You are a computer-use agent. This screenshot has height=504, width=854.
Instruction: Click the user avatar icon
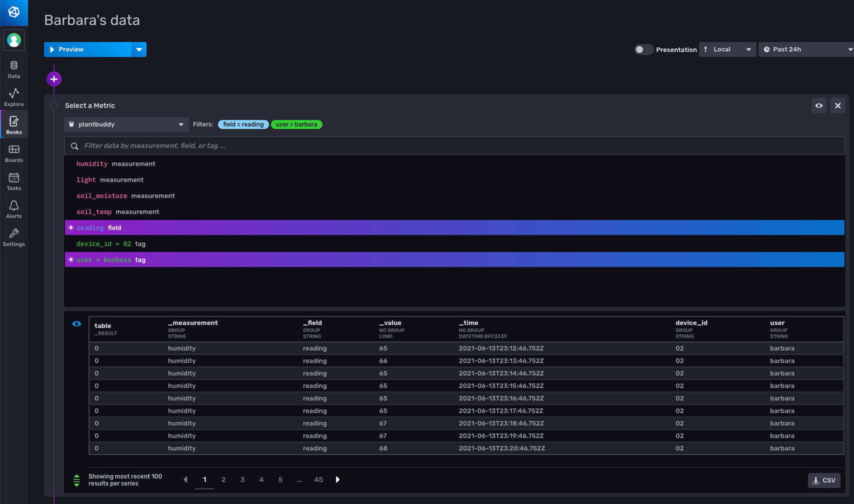click(14, 40)
